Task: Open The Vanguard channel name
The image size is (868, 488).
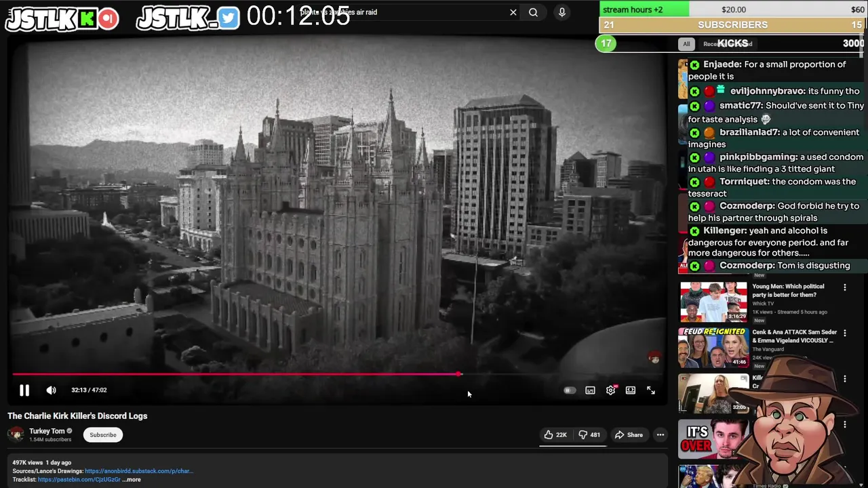Action: pos(768,350)
